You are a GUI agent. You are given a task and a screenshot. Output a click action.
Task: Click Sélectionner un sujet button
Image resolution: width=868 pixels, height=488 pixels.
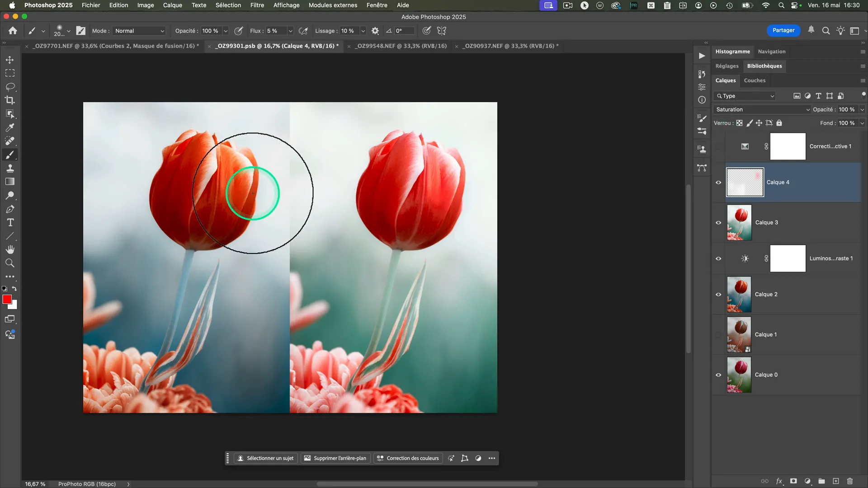pos(265,458)
